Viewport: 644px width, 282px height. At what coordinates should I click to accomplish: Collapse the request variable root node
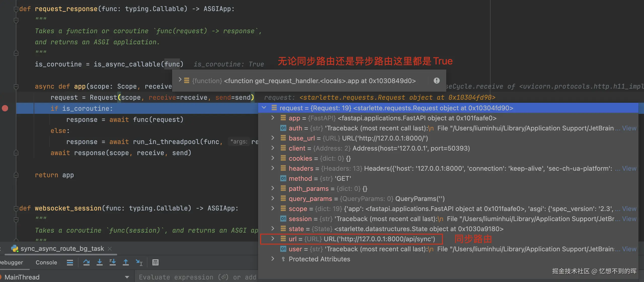(264, 108)
